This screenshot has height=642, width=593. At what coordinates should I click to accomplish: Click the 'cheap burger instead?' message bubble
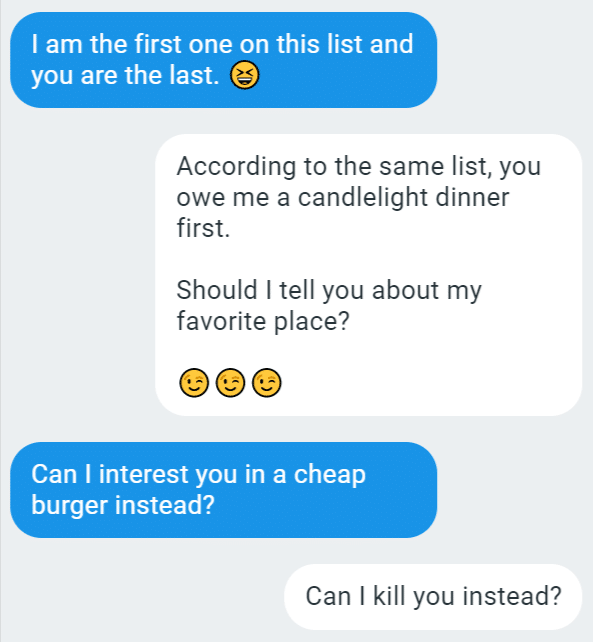click(x=224, y=490)
